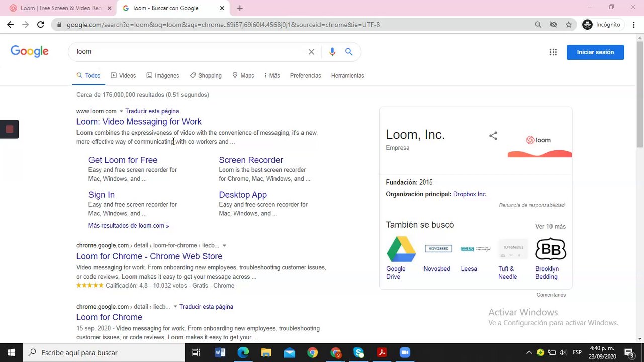644x362 pixels.
Task: Open Zoom from the taskbar
Action: pos(405,353)
